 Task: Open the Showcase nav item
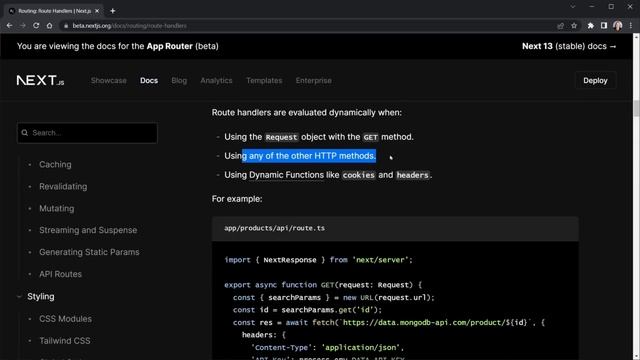point(109,80)
